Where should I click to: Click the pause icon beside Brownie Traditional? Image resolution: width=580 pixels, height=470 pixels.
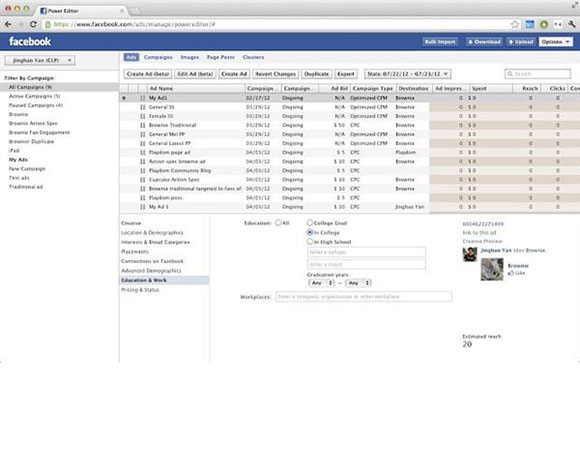click(x=143, y=125)
